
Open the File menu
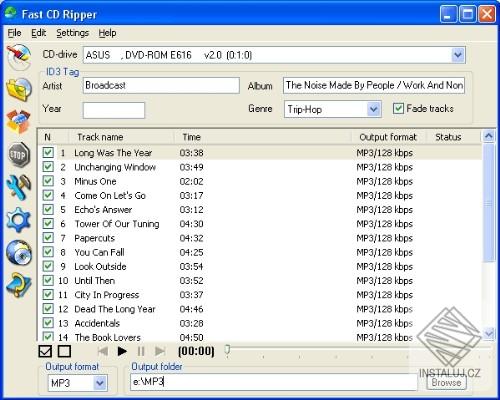pyautogui.click(x=14, y=33)
